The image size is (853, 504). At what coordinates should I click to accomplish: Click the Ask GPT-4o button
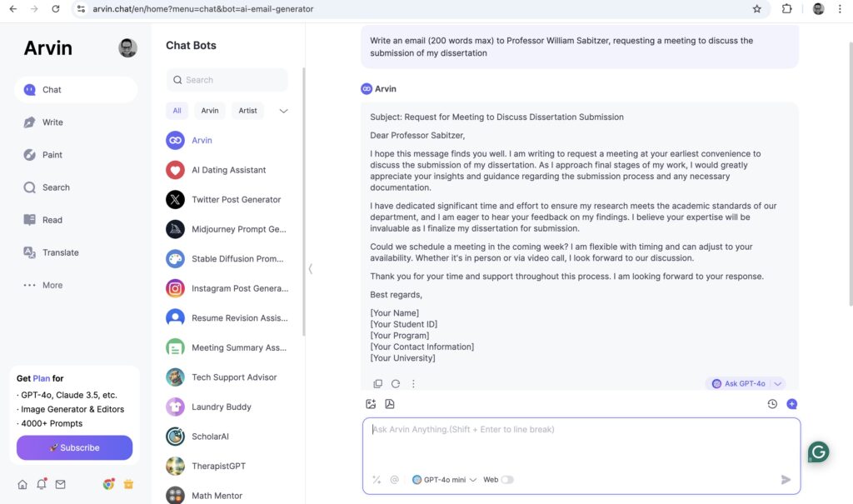739,384
